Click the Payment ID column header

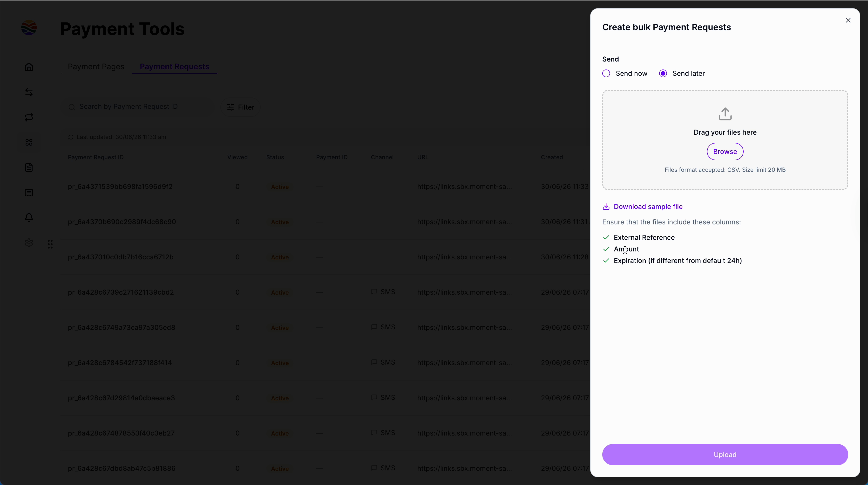click(x=332, y=157)
